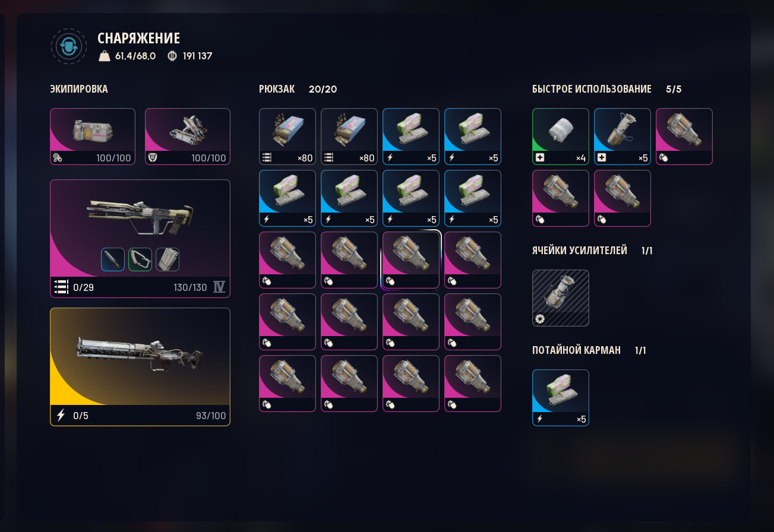
Task: Select the primary rifle with 0/29 ammo
Action: tap(140, 239)
